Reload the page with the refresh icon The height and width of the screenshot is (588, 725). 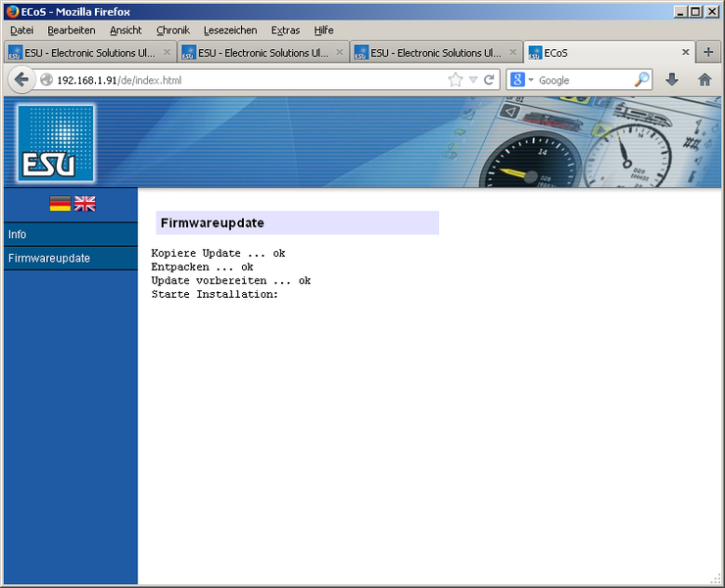[489, 80]
